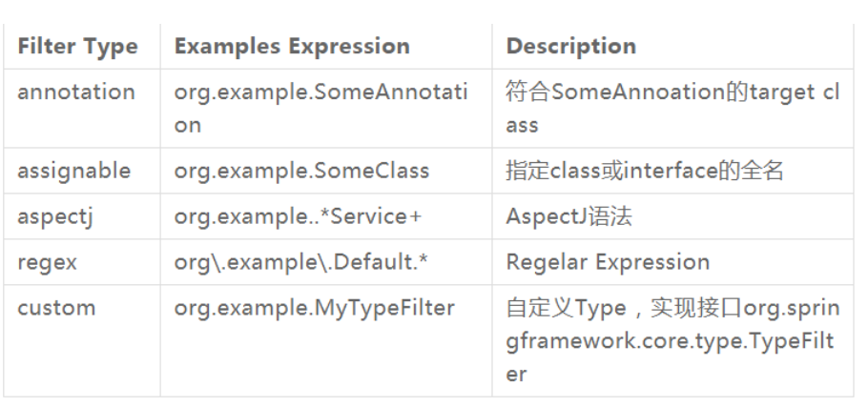
Task: Click the org\.example\.Default.* expression cell
Action: coord(301,262)
